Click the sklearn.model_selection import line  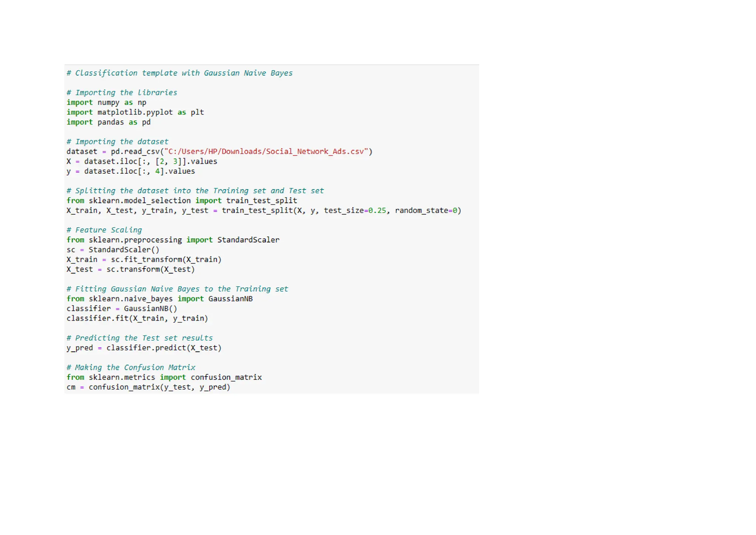pos(182,201)
